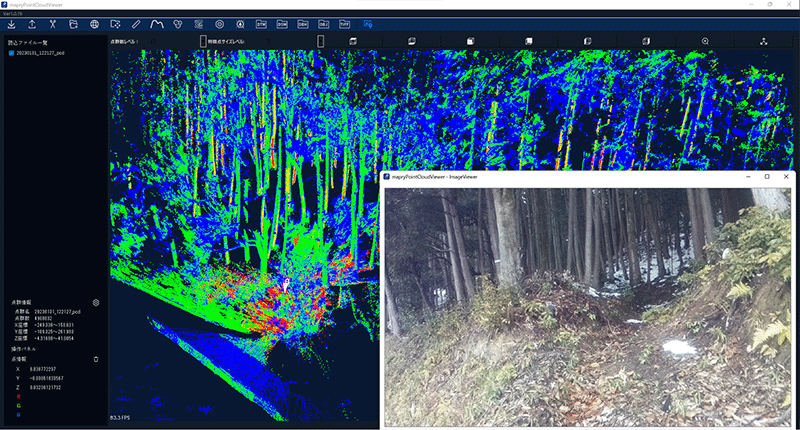
Task: Click the point cloud level slider handle
Action: coord(203,41)
